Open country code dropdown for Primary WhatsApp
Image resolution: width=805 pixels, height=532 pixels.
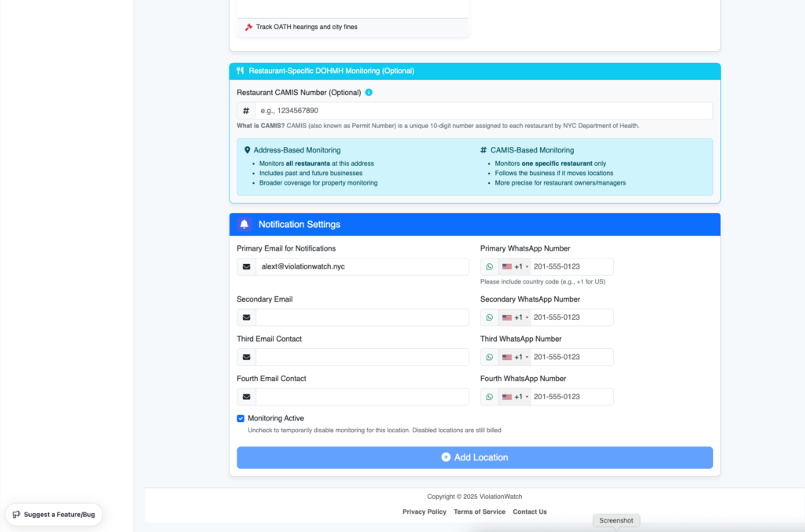coord(515,267)
